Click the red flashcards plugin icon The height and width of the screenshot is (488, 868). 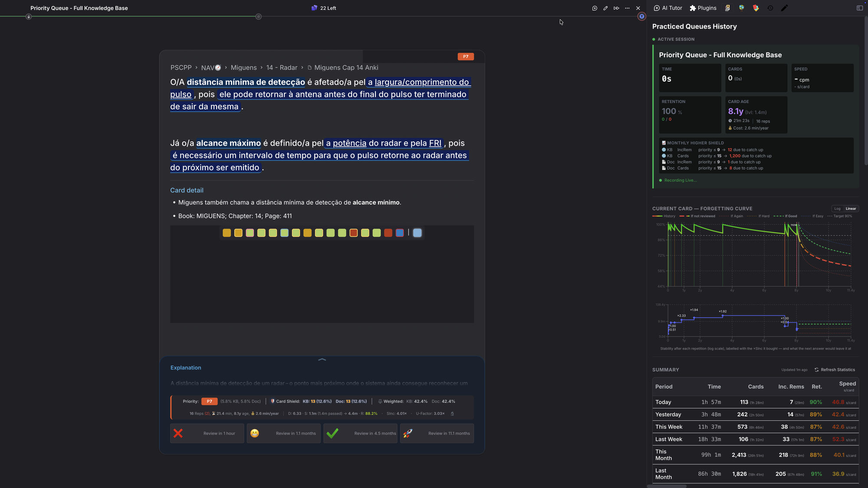click(x=756, y=8)
